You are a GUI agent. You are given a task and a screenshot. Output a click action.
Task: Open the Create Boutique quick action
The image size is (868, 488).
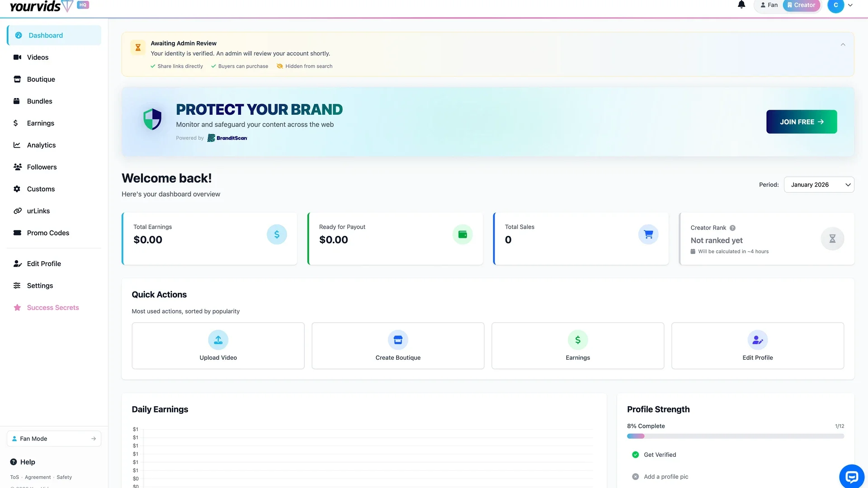click(397, 345)
